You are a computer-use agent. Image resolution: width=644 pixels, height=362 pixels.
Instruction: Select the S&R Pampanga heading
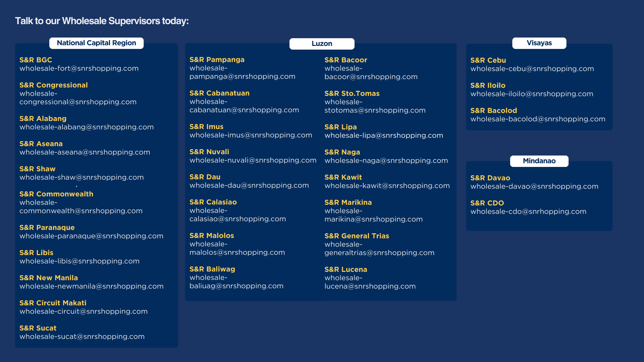coord(217,60)
